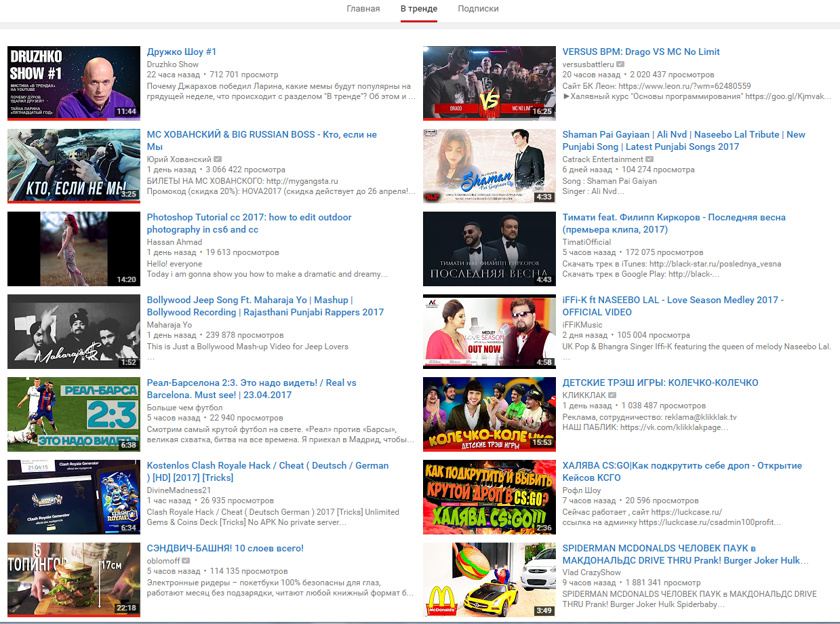Open the Реал-Барса 2:3 thumbnail
Screen dimensions: 840x624
pyautogui.click(x=74, y=414)
